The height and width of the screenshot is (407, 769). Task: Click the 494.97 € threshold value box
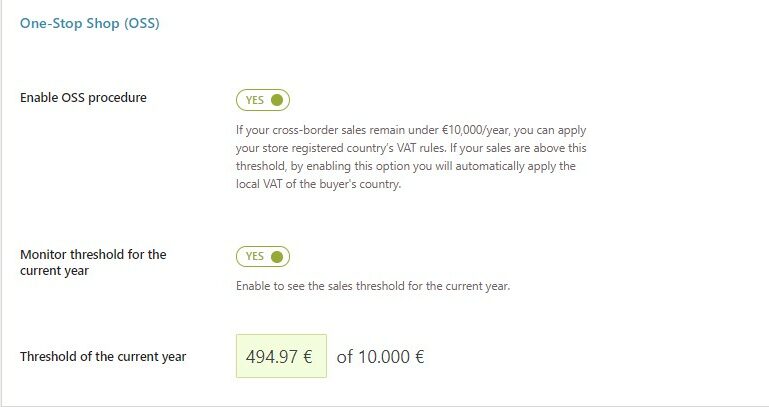coord(281,356)
